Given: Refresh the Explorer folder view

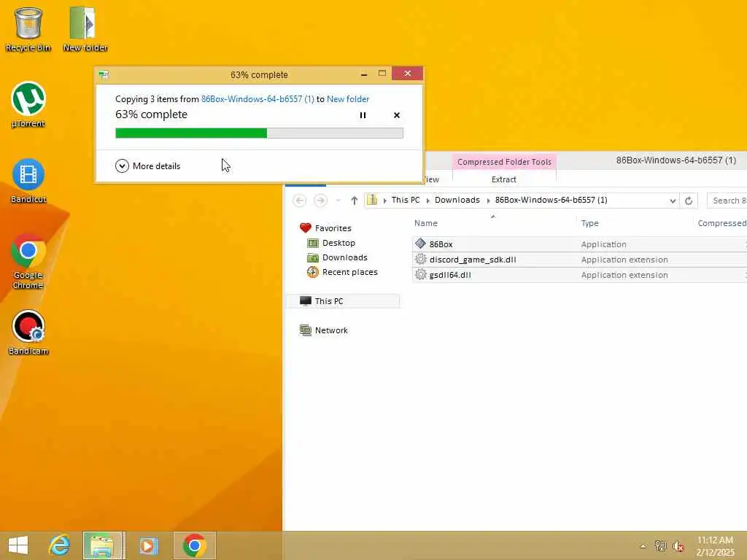Looking at the screenshot, I should 689,201.
